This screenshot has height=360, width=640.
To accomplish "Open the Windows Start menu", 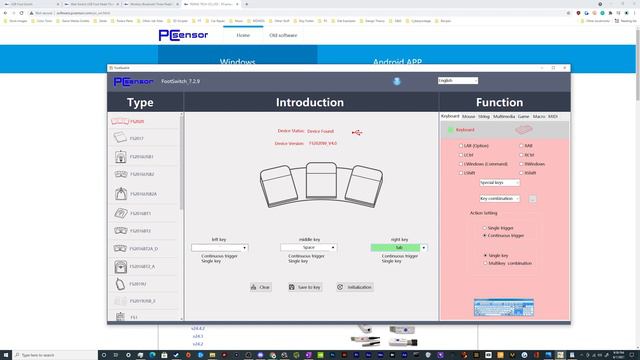I will (6, 355).
